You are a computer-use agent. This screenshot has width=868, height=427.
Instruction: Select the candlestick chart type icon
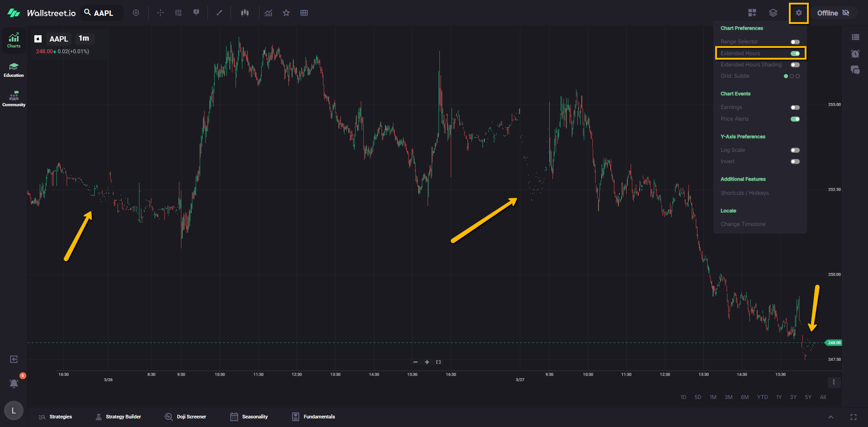[x=245, y=13]
